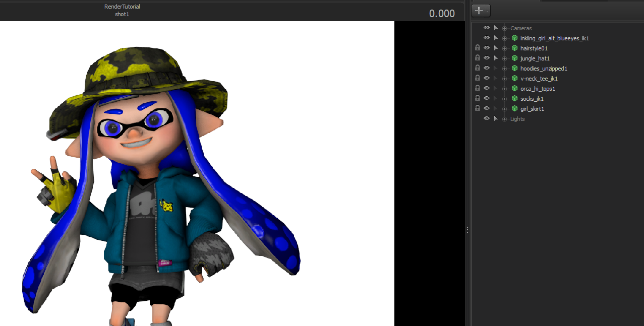Viewport: 644px width, 326px height.
Task: Click the selection arrow beside jungle_hat1
Action: (496, 58)
